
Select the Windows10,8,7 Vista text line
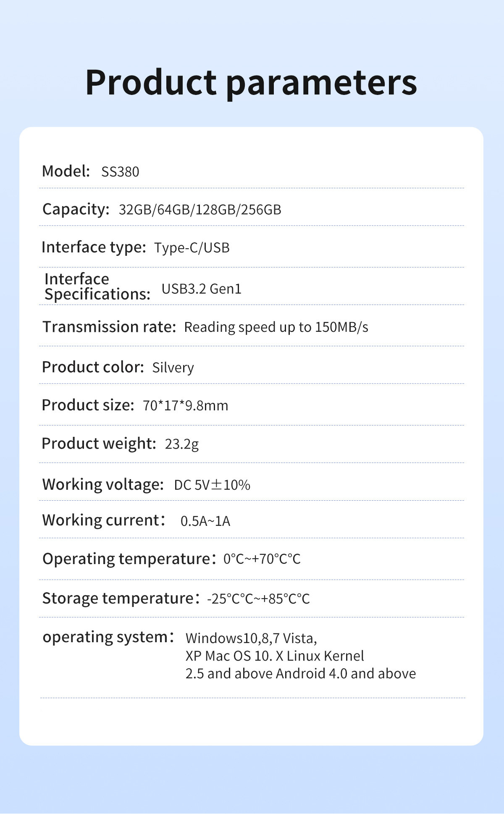pyautogui.click(x=251, y=638)
